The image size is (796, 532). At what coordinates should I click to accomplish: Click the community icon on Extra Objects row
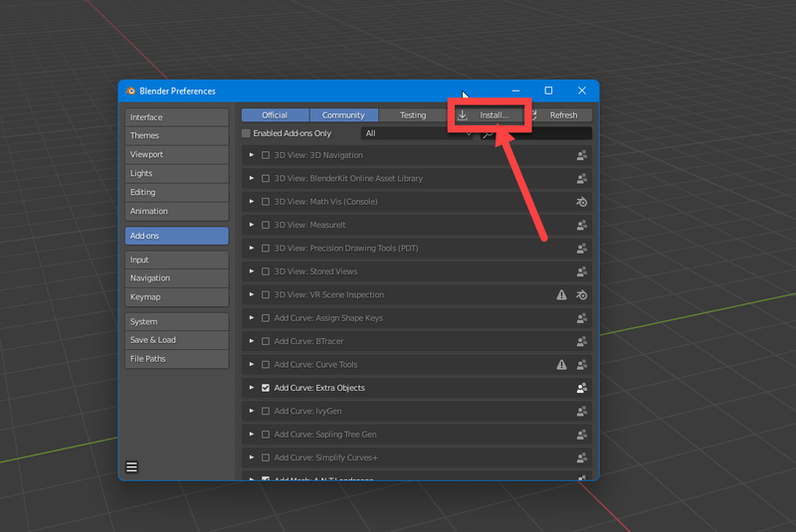click(x=582, y=388)
